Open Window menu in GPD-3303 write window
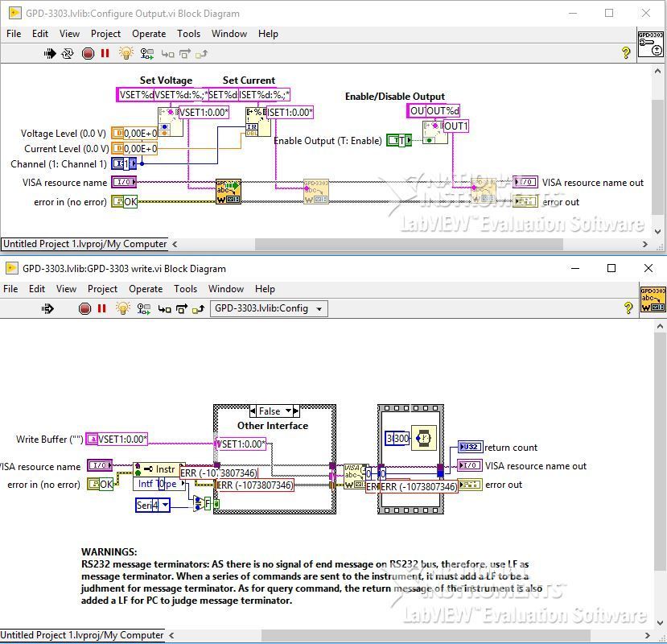This screenshot has height=644, width=667. 226,288
